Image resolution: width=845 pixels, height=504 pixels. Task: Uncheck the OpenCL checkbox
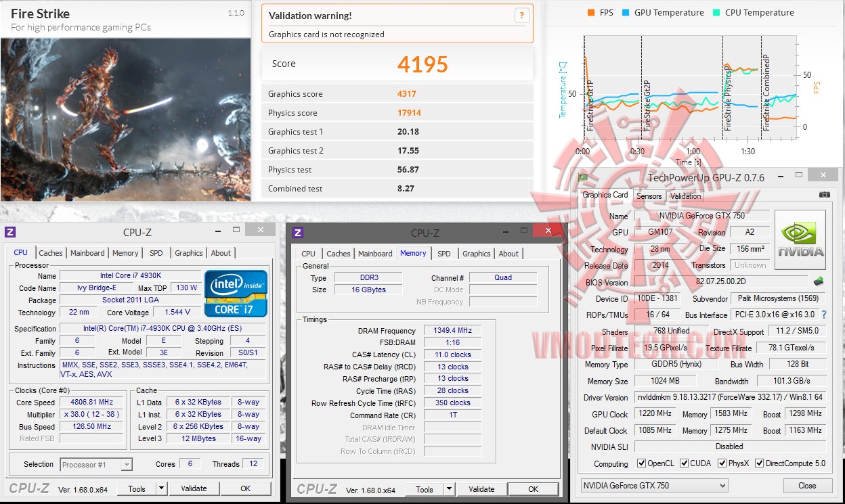click(641, 463)
